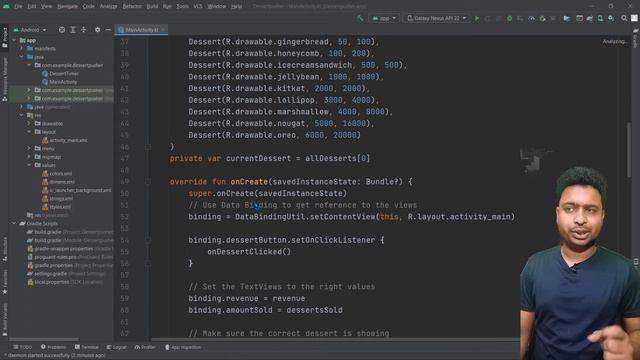Open the Navigate menu
Viewport: 640px width, 360px height.
tap(67, 6)
